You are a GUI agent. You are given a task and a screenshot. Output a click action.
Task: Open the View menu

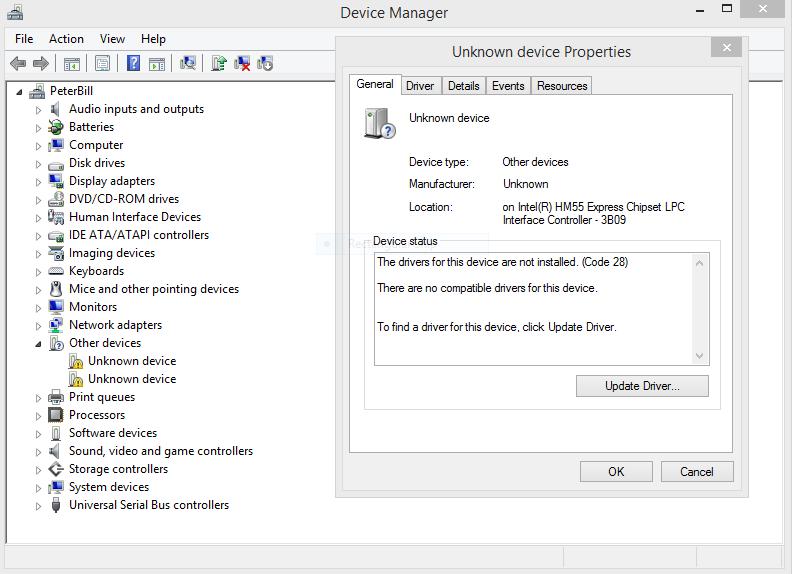112,39
